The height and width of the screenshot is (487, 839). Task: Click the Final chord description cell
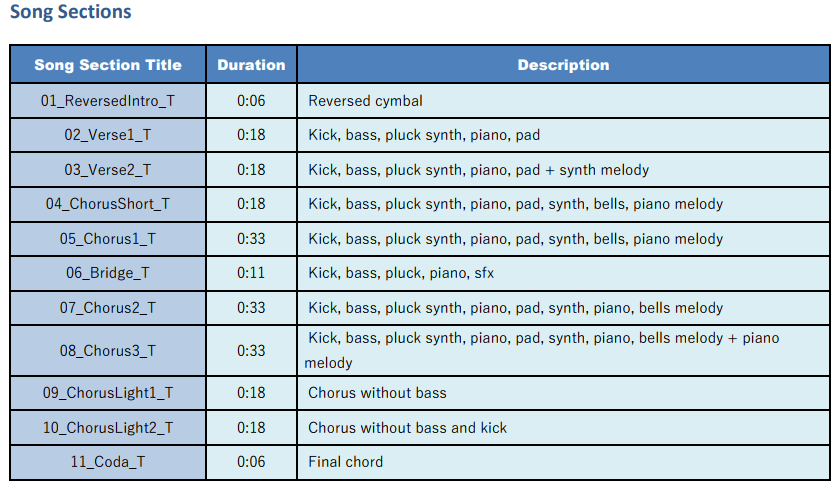(x=563, y=462)
